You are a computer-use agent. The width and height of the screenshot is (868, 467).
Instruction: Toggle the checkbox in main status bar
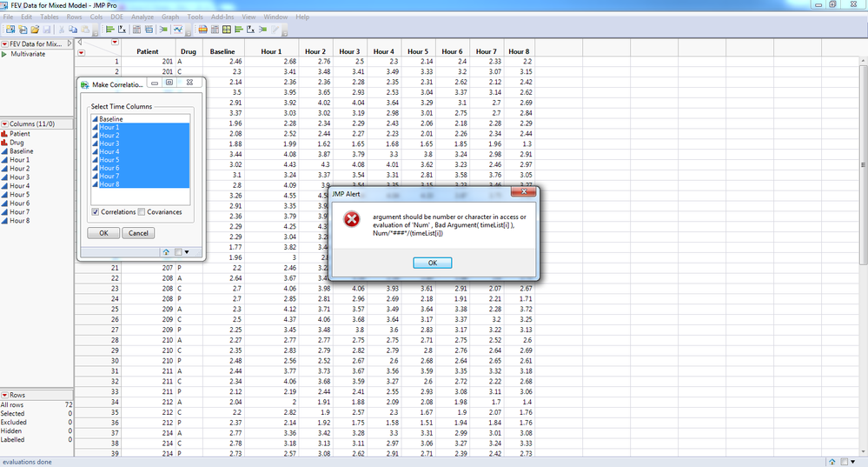click(x=844, y=462)
